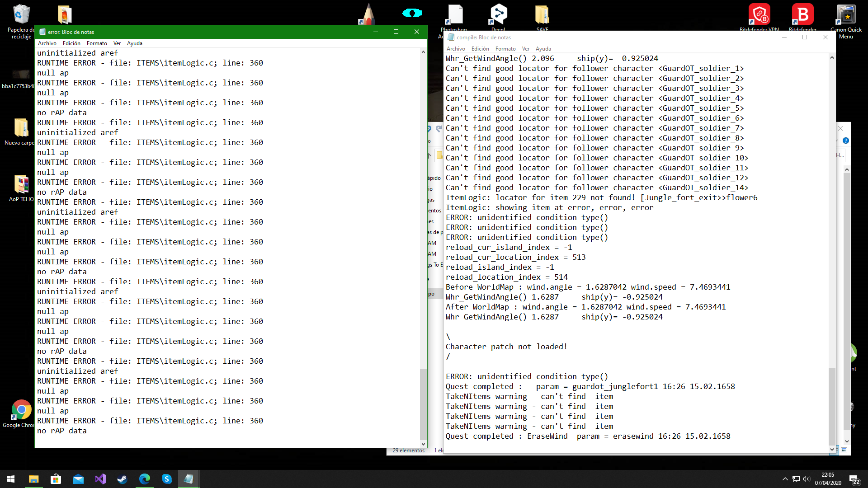Viewport: 868px width, 488px height.
Task: Open Ayuda menu in compile Notepad window
Action: click(543, 49)
